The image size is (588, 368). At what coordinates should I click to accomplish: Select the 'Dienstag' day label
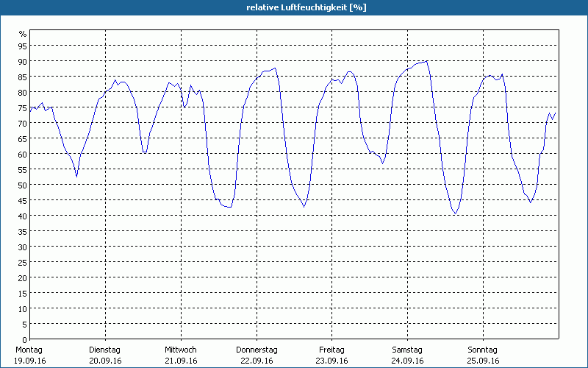pos(104,350)
